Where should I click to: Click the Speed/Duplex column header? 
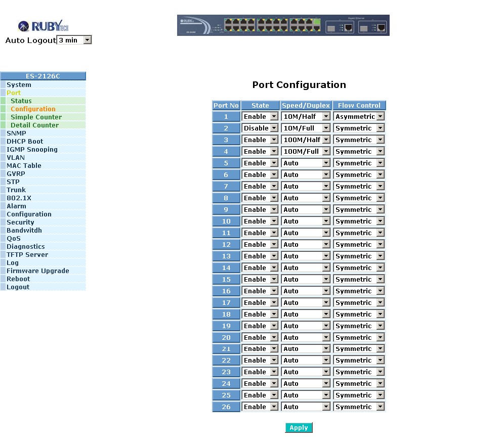pyautogui.click(x=306, y=105)
